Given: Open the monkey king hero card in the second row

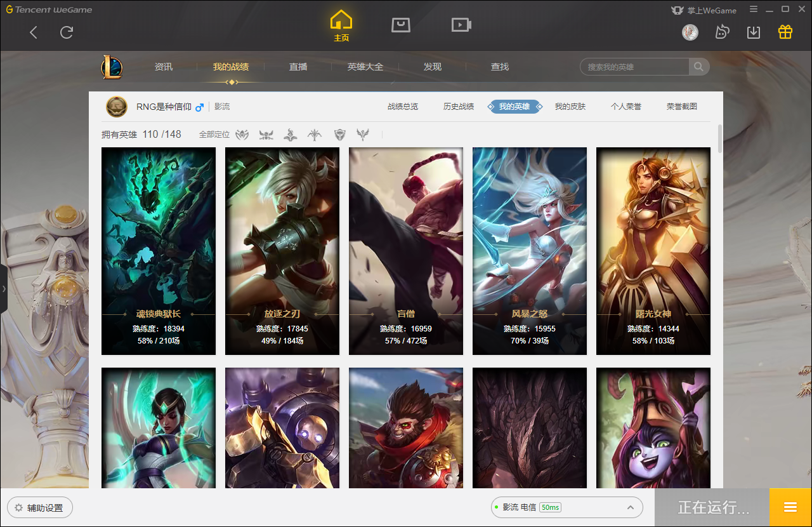Looking at the screenshot, I should [406, 428].
